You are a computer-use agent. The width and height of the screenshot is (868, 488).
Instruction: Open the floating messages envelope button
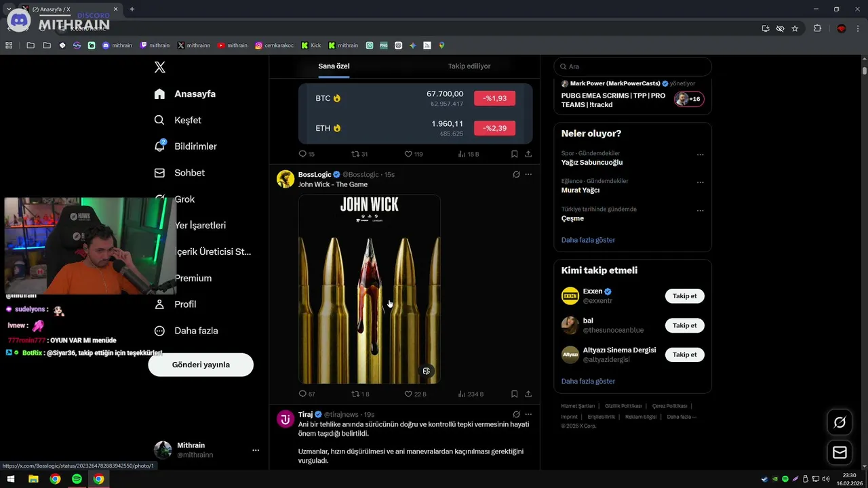coord(840,452)
